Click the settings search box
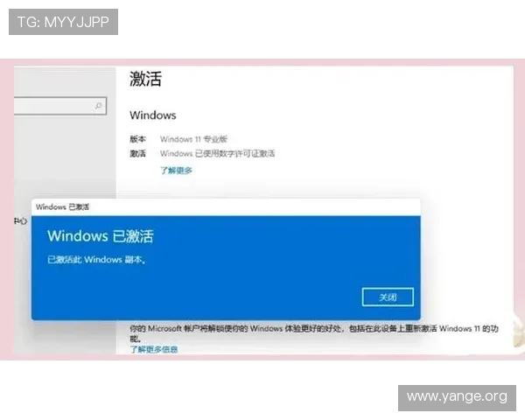 tap(60, 106)
